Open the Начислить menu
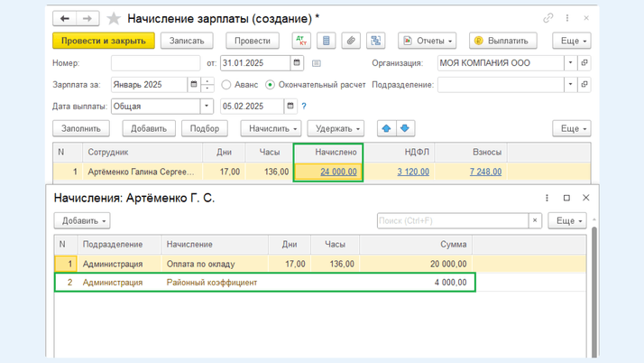The width and height of the screenshot is (644, 363). pyautogui.click(x=271, y=128)
